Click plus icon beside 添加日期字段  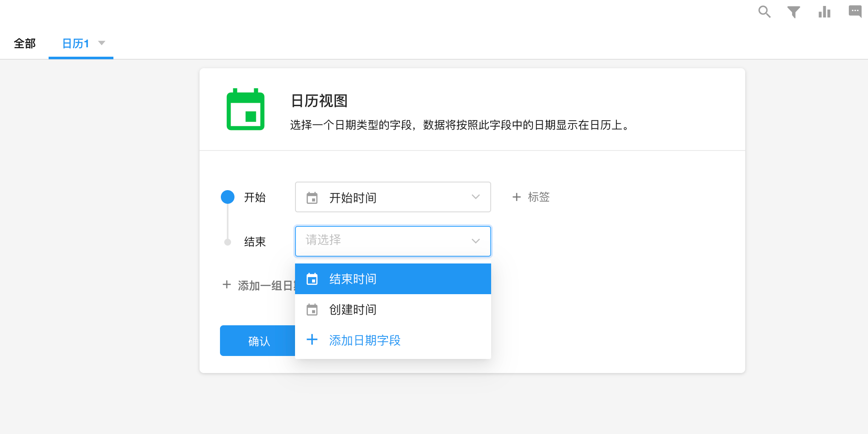click(x=312, y=340)
